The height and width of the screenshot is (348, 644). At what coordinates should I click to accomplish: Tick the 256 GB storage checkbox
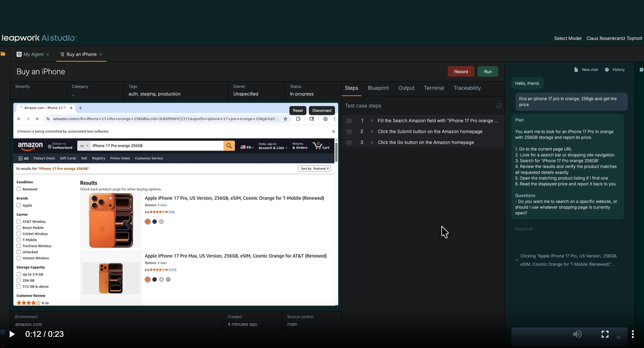pyautogui.click(x=18, y=280)
